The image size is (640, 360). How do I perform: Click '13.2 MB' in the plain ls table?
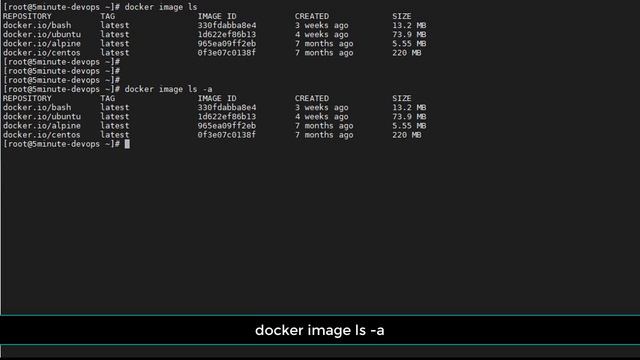(409, 25)
